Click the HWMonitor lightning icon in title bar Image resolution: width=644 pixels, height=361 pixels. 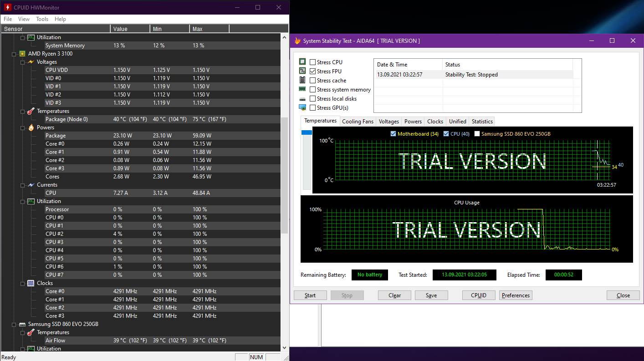click(x=8, y=7)
